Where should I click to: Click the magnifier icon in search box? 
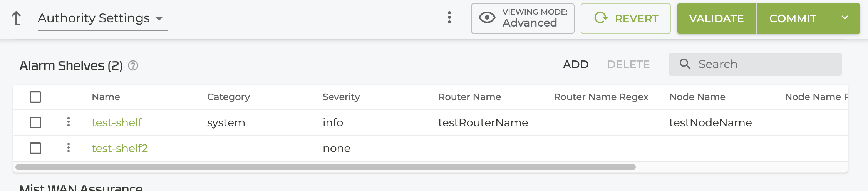tap(685, 64)
